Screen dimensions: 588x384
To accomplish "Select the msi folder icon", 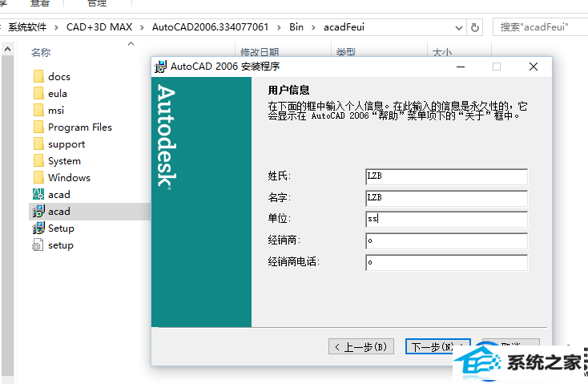I will pyautogui.click(x=38, y=111).
